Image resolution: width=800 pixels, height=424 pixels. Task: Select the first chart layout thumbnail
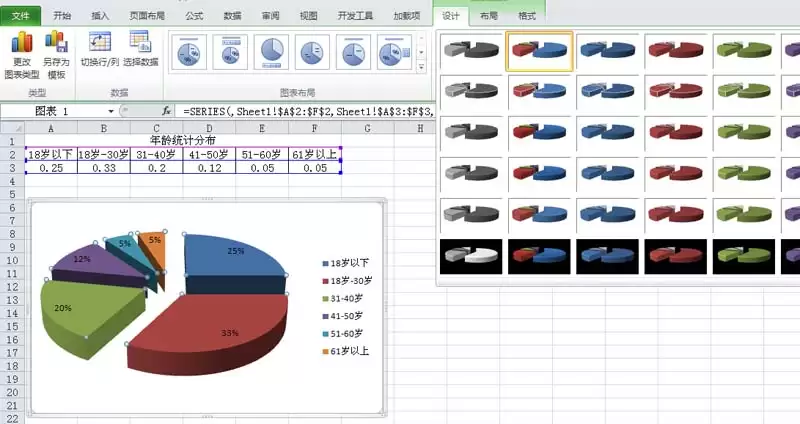188,51
